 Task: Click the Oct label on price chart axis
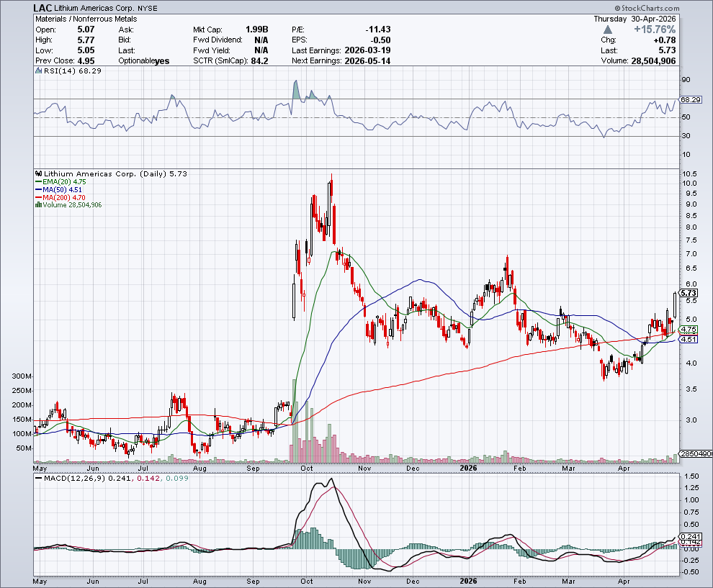pos(307,468)
